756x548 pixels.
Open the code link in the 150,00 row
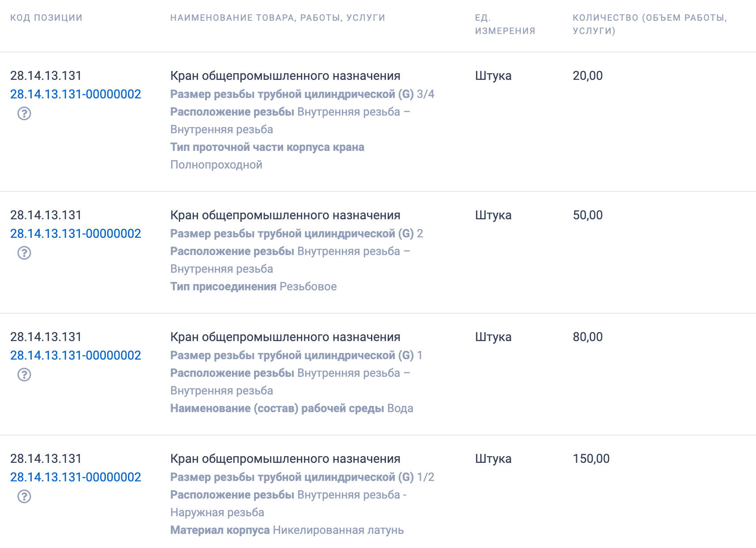[x=76, y=477]
